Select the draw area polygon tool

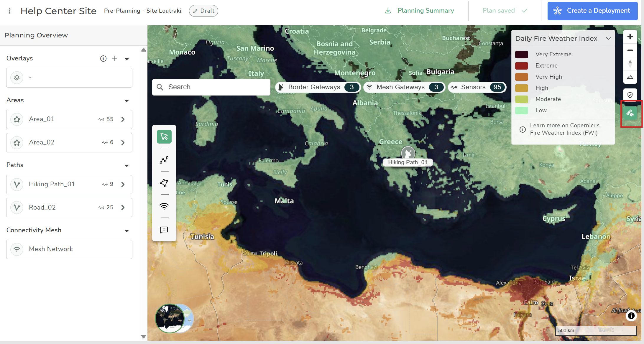click(164, 183)
